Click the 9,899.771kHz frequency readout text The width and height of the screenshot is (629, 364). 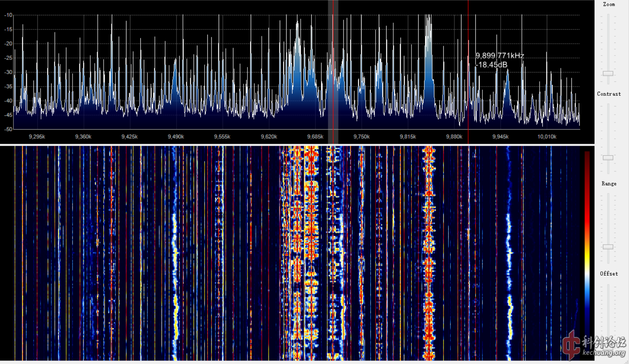click(x=499, y=56)
